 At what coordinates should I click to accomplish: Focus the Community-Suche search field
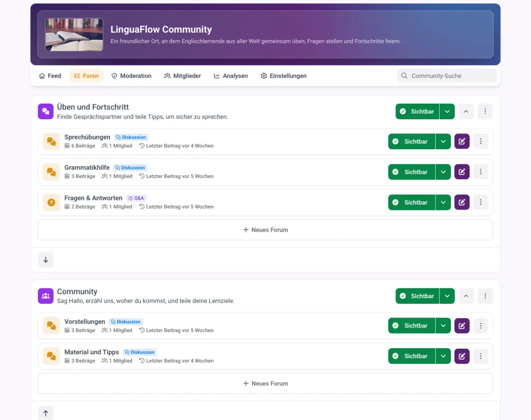[447, 76]
